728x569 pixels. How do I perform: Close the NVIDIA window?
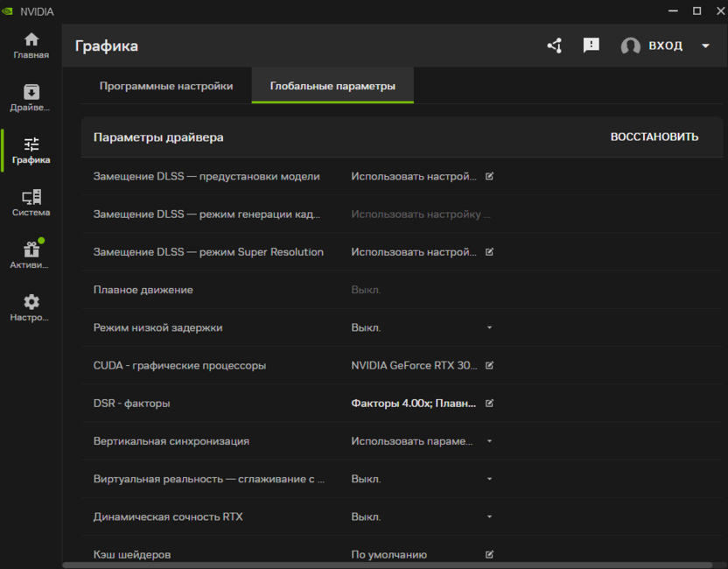pos(721,11)
